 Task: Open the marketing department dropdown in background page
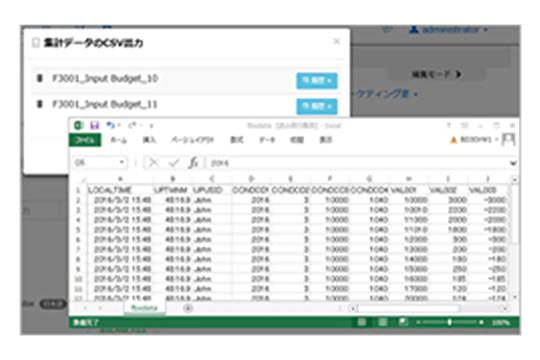click(x=384, y=94)
